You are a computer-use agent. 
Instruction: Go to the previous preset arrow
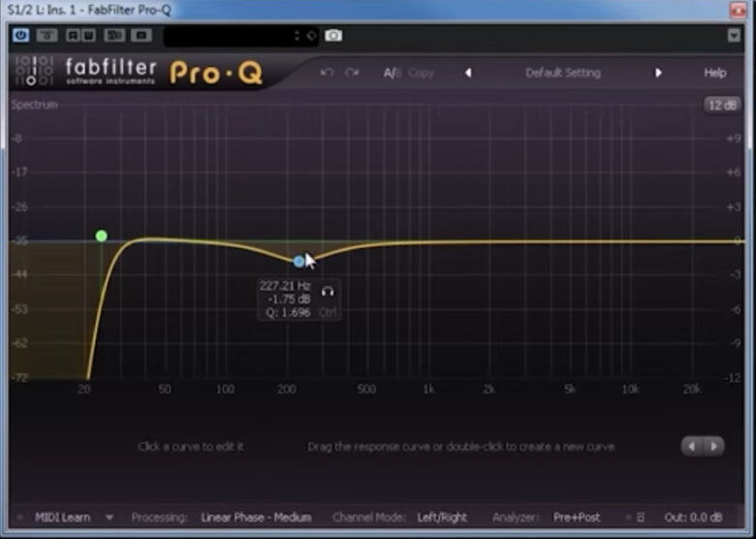(468, 73)
